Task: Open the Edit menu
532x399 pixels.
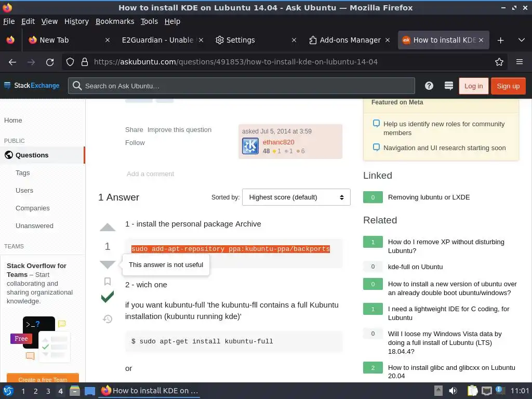Action: (x=28, y=21)
